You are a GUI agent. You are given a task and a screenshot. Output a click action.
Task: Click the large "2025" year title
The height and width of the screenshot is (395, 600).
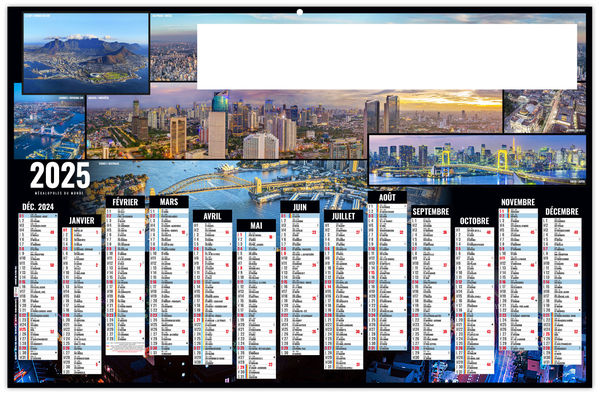pos(60,176)
